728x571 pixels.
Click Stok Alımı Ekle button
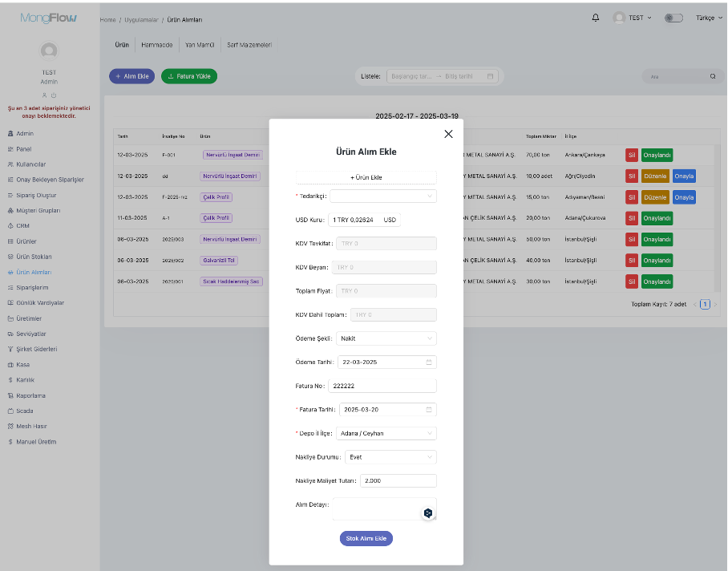click(366, 538)
